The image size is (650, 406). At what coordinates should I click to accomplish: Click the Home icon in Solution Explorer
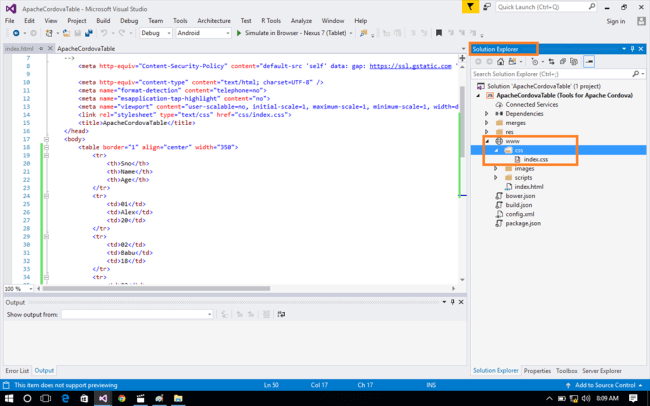click(502, 62)
